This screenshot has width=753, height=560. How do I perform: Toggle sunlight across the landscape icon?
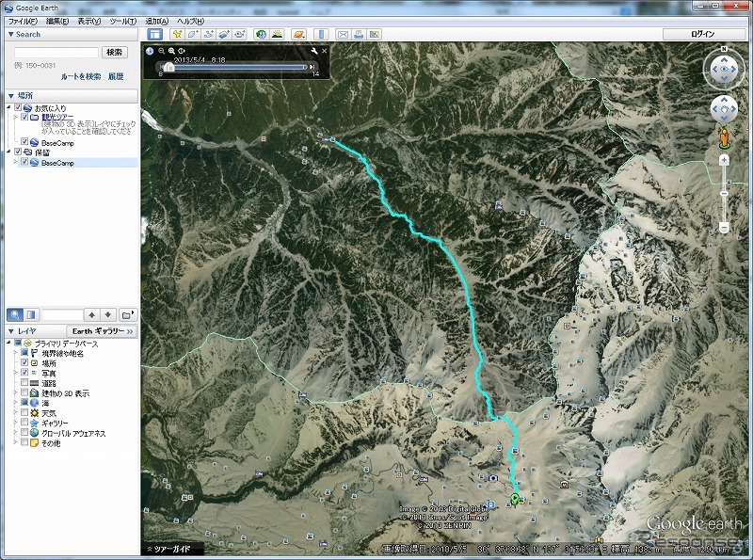pos(277,34)
